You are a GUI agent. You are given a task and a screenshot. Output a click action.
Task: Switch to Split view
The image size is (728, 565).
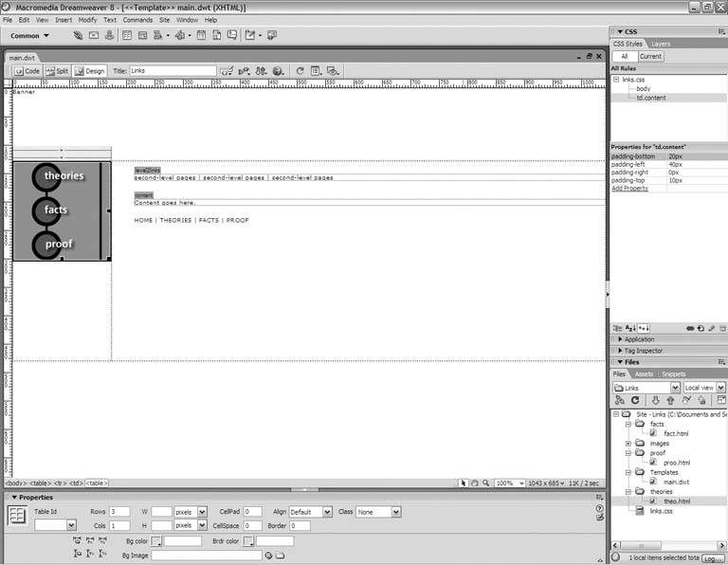pyautogui.click(x=57, y=70)
